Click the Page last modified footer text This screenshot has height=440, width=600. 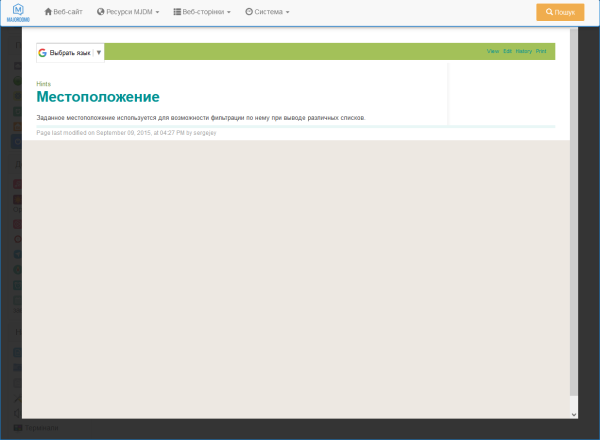coord(126,133)
